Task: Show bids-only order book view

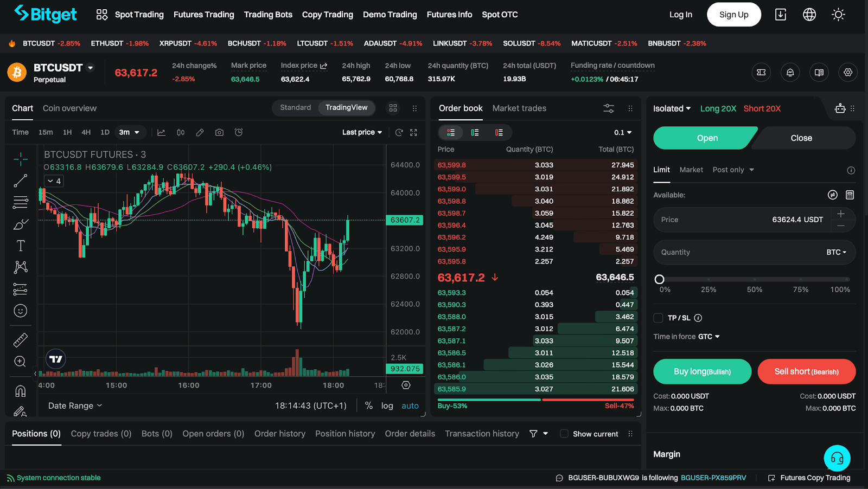Action: (x=475, y=132)
